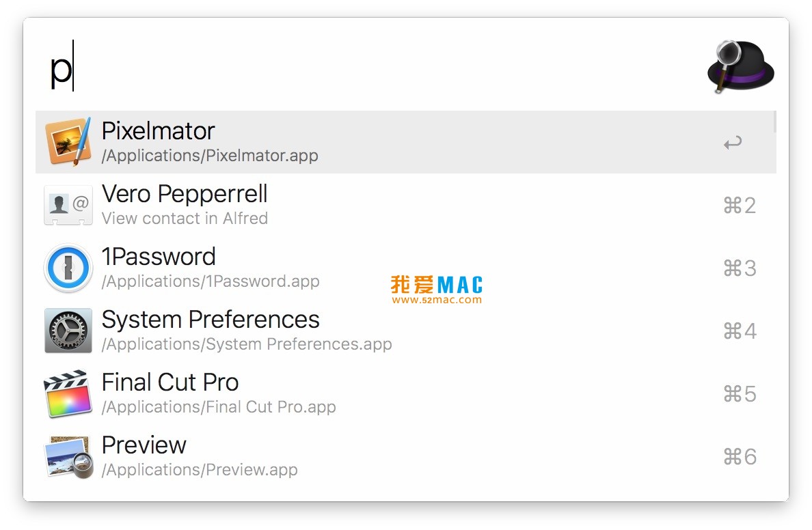Viewport: 812px width, 530px height.
Task: Open the Pixelmator result title
Action: click(158, 131)
